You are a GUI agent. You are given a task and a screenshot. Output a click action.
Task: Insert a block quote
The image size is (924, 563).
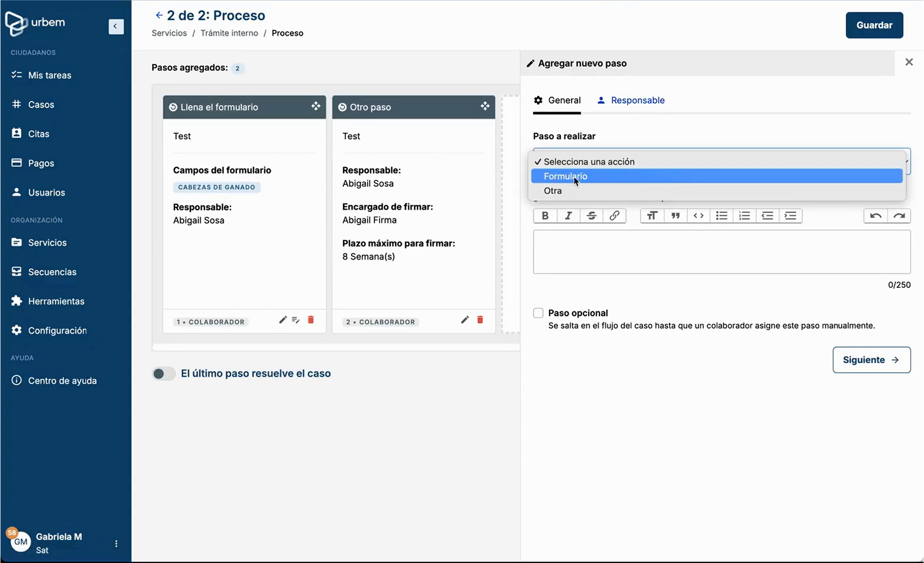point(675,216)
